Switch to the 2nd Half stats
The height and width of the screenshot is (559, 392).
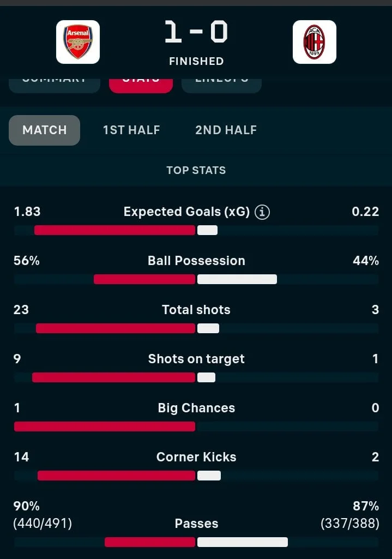click(226, 130)
